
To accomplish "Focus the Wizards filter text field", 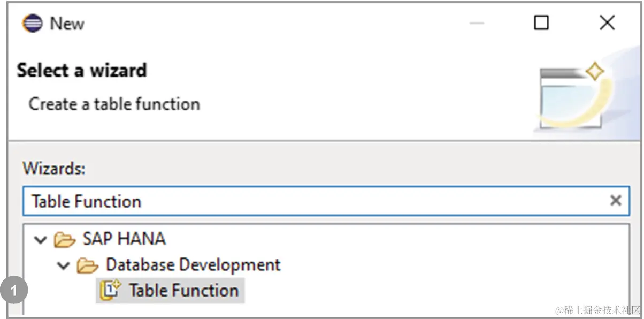I will (326, 201).
